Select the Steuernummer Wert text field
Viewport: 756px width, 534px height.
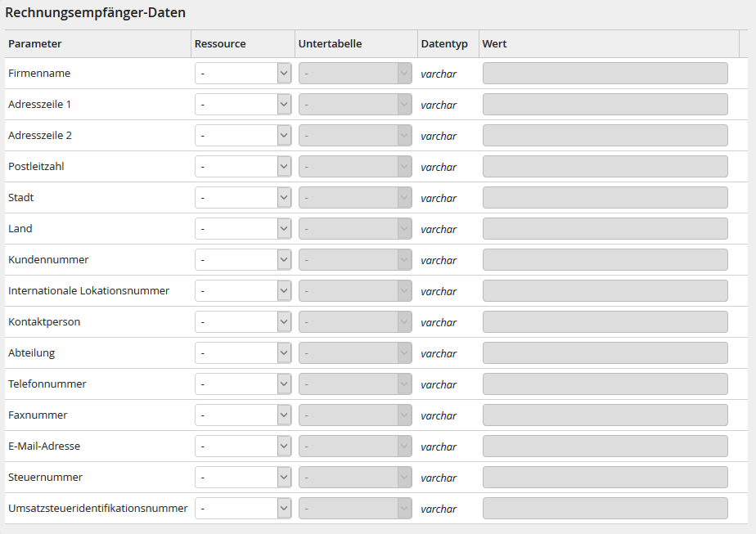(605, 478)
